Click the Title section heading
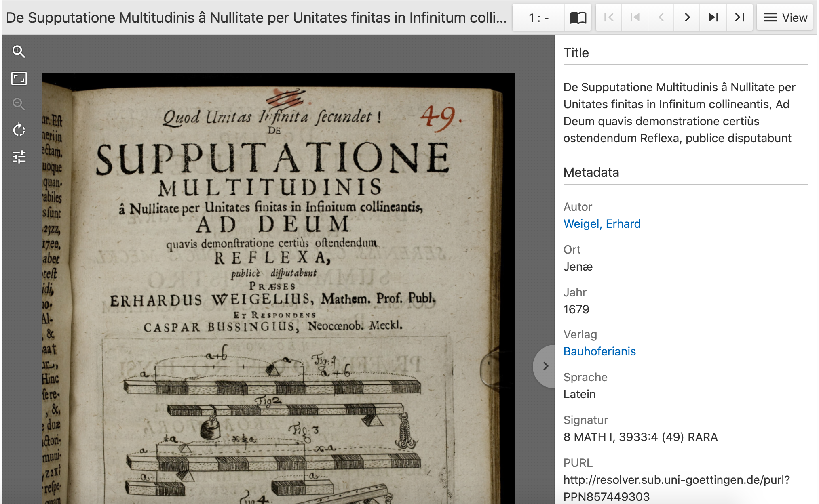This screenshot has width=819, height=504. pyautogui.click(x=576, y=53)
